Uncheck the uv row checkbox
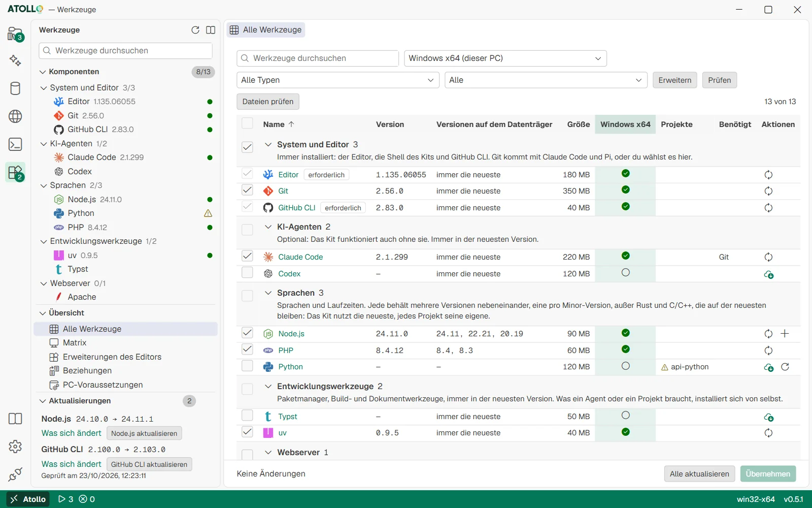Screen dimensions: 812x508 point(247,432)
